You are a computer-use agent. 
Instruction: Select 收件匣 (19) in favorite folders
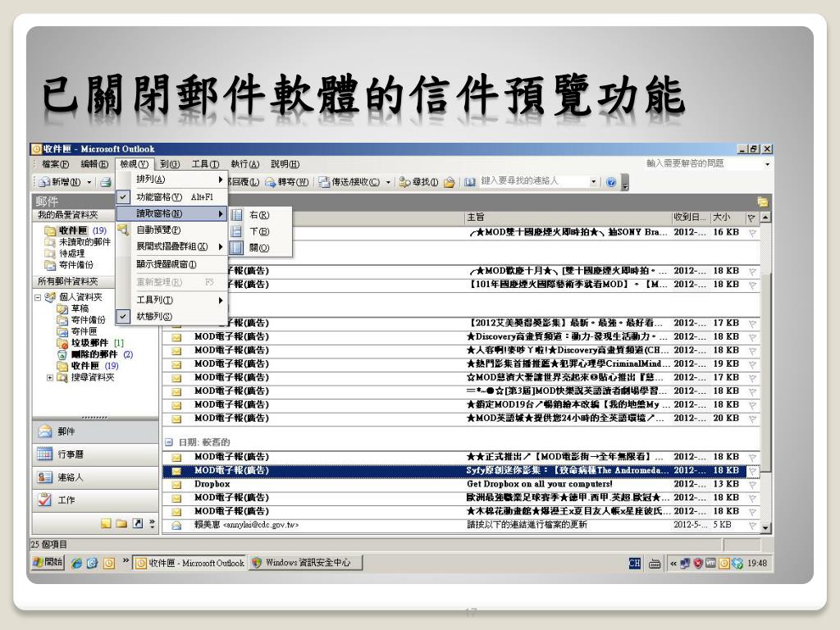[x=75, y=231]
